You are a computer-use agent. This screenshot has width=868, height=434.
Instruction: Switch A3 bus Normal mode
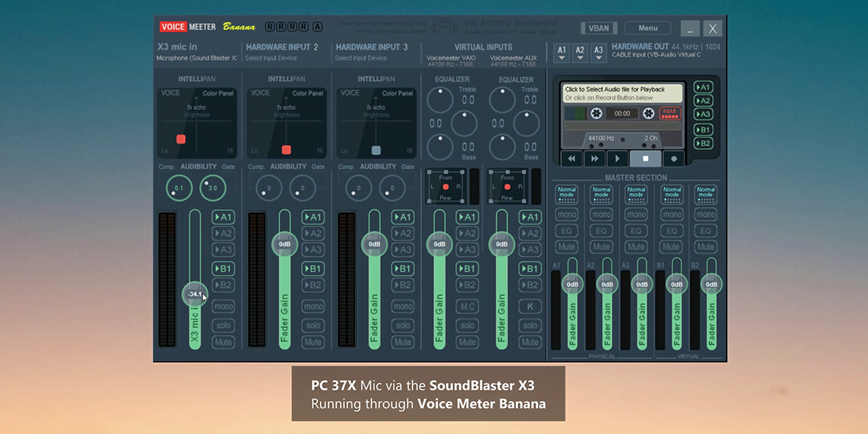tap(636, 194)
